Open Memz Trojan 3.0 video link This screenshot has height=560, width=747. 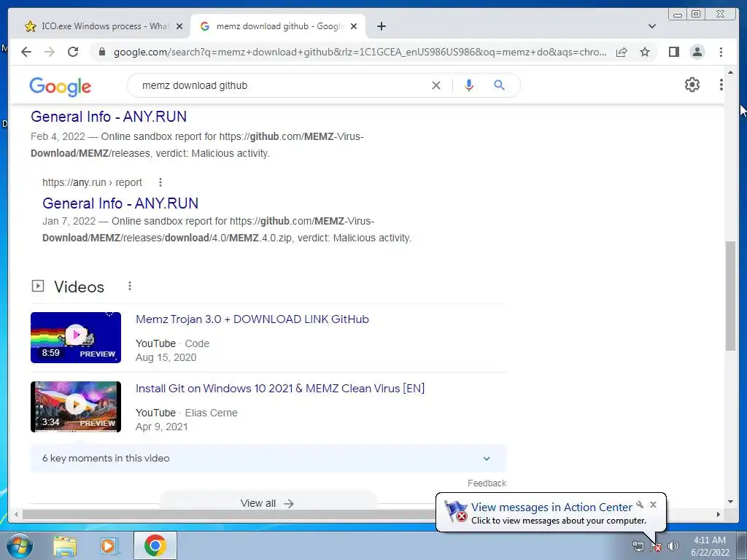click(252, 319)
